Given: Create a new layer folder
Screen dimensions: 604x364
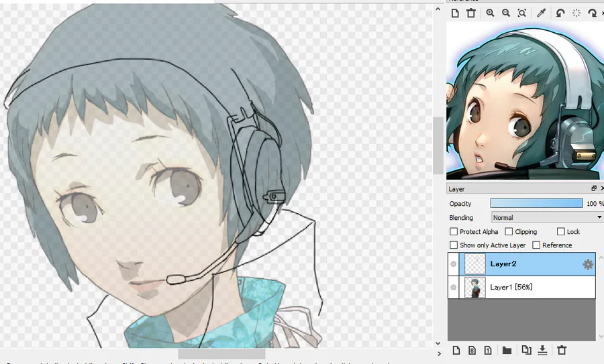Looking at the screenshot, I should pyautogui.click(x=507, y=350).
